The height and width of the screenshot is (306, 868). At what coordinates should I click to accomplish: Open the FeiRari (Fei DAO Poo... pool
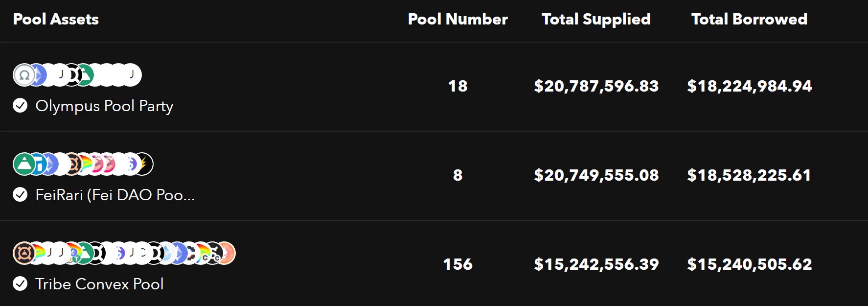tap(115, 195)
